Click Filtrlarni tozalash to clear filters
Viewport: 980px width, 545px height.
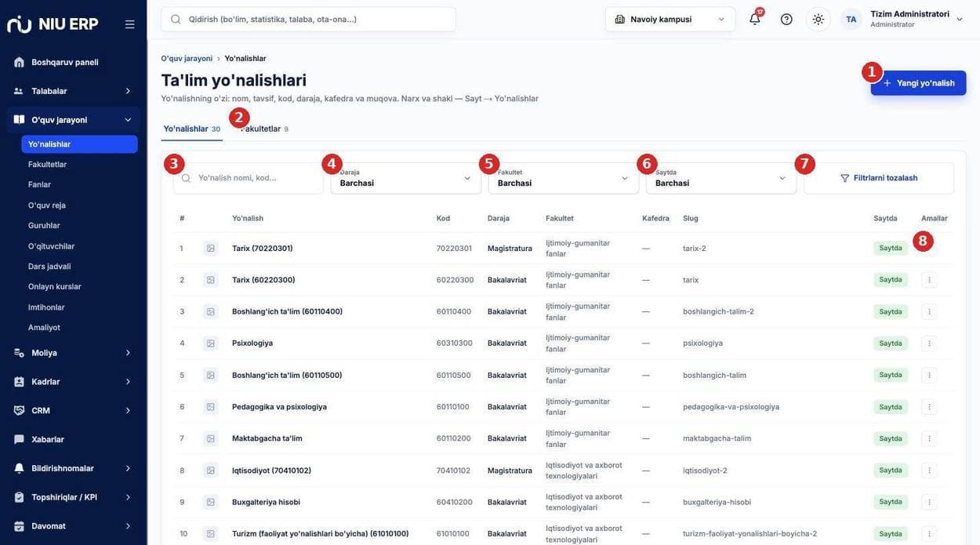[879, 178]
